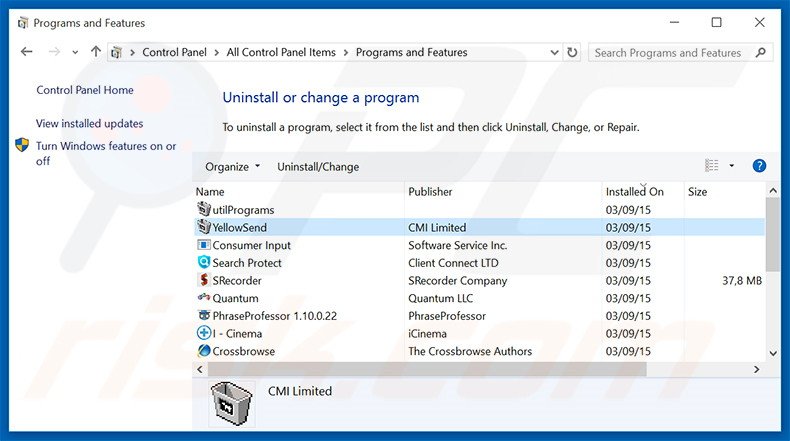Go forward with the right arrow
The height and width of the screenshot is (441, 790).
(54, 52)
